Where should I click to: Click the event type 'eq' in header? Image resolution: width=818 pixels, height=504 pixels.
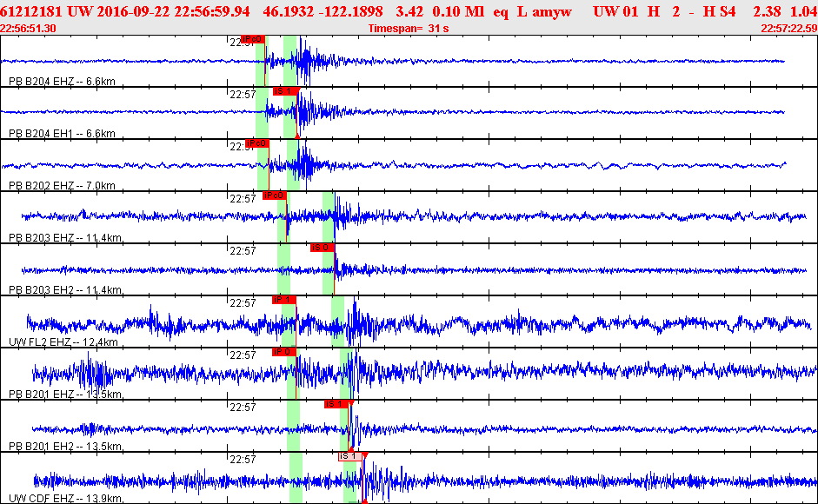[x=501, y=12]
